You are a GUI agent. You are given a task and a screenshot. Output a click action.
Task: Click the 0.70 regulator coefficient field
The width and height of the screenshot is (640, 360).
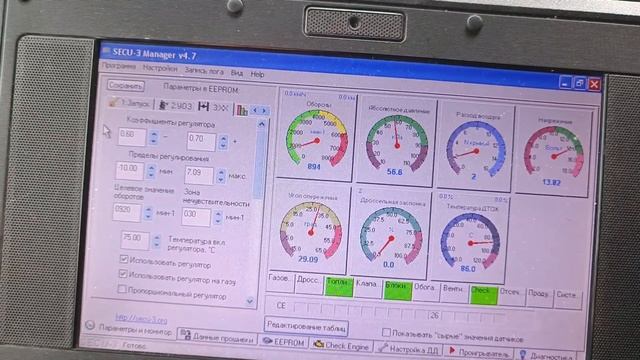pos(201,141)
